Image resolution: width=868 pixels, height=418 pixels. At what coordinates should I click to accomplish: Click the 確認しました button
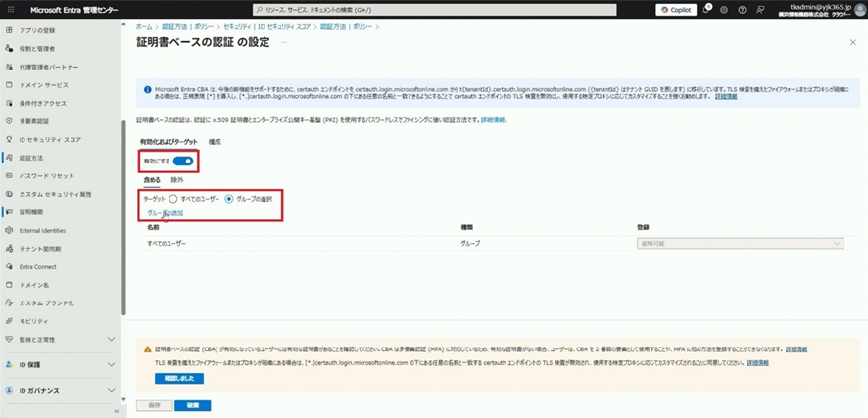[x=179, y=378]
